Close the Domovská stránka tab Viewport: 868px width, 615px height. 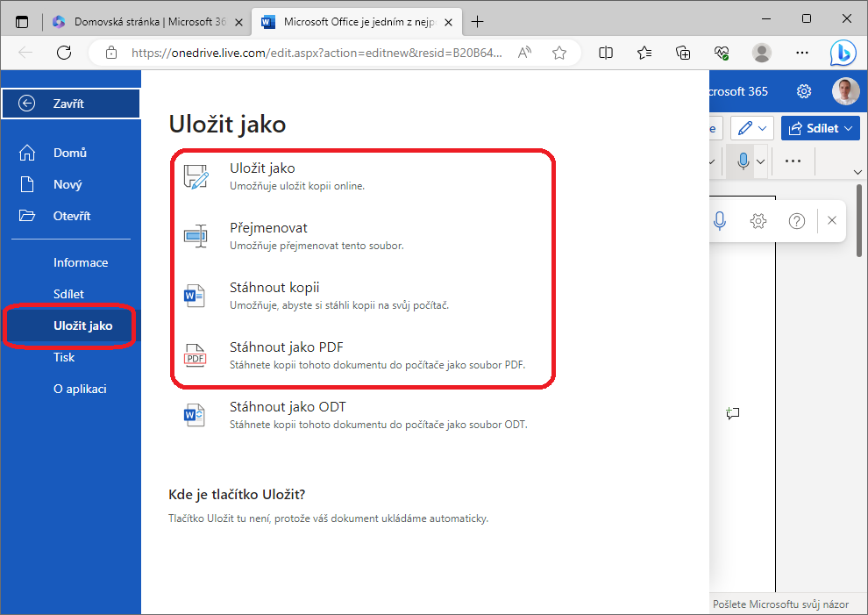(238, 22)
